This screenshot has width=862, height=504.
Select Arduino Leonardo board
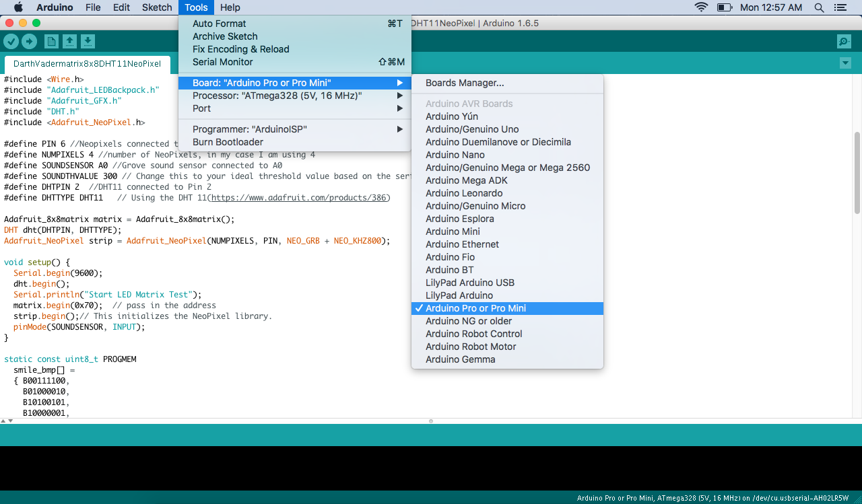[x=507, y=193]
